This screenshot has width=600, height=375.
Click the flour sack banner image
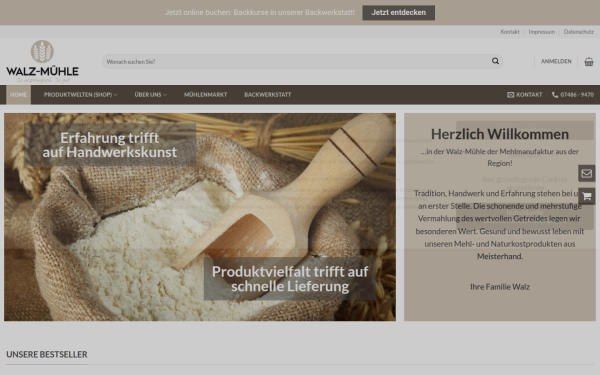[x=200, y=217]
